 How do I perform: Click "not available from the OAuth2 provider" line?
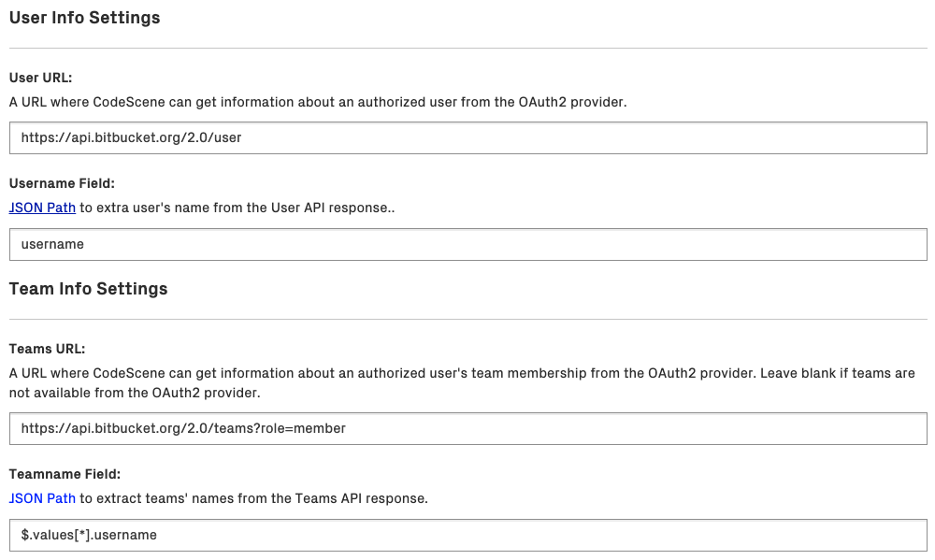coord(131,393)
